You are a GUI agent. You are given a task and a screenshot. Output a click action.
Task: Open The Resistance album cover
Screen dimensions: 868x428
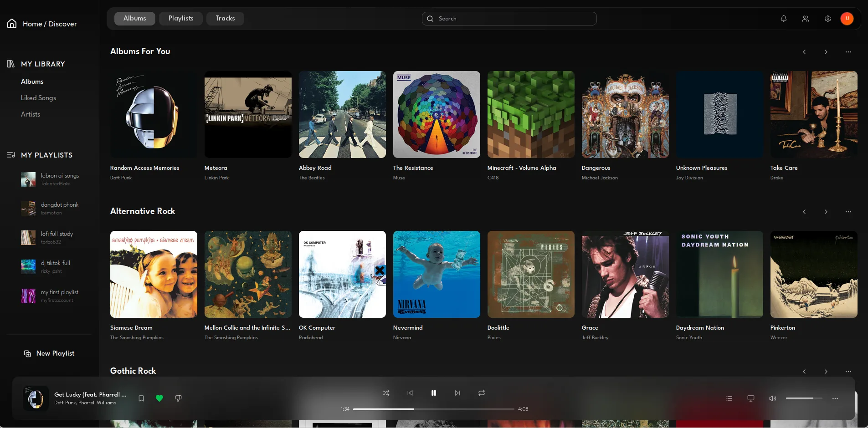pos(437,114)
